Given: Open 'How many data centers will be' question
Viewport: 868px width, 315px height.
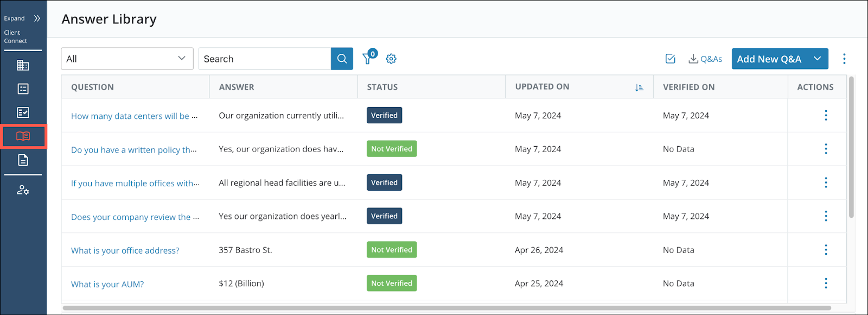Looking at the screenshot, I should pos(135,116).
